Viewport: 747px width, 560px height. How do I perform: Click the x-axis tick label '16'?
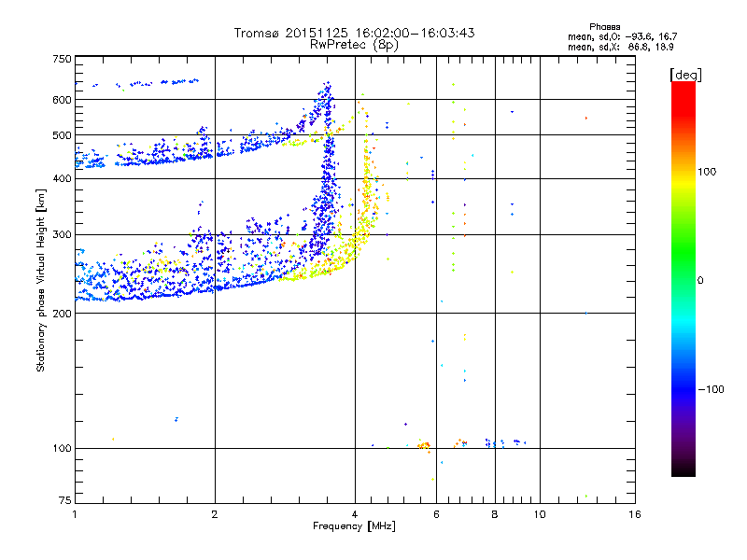635,514
